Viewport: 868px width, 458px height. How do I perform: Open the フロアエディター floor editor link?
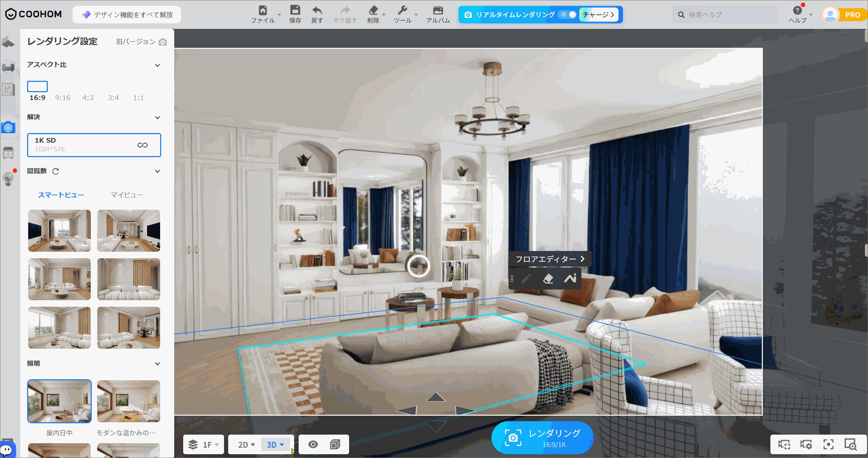550,259
